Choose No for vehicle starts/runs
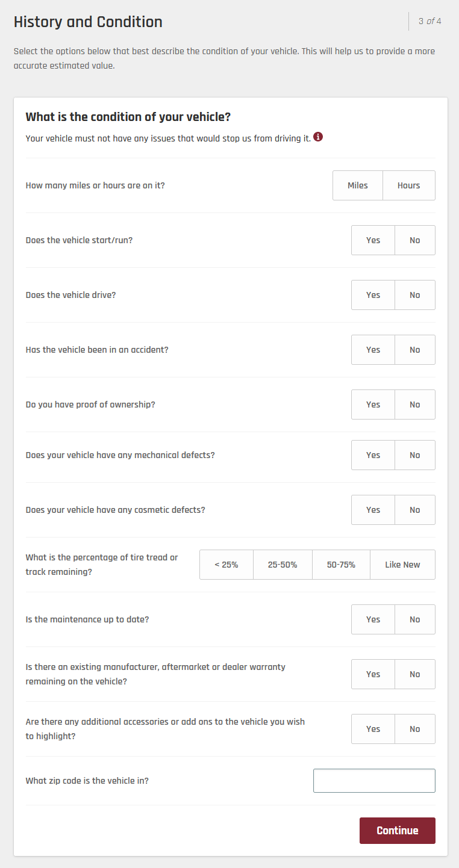 414,240
